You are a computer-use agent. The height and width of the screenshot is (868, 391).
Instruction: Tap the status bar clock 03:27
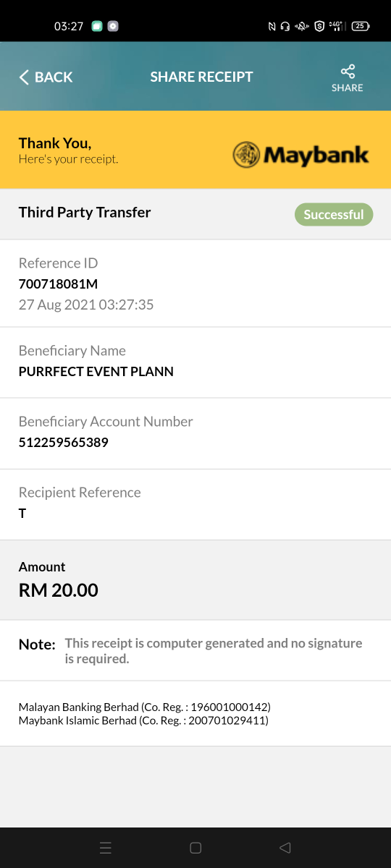point(69,26)
